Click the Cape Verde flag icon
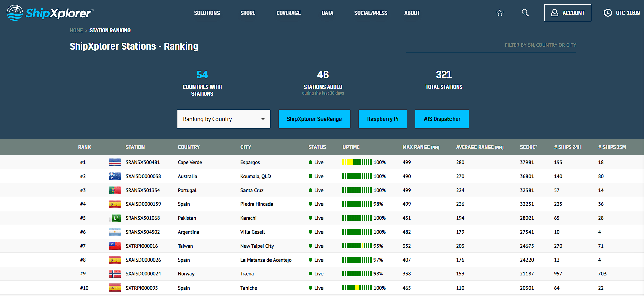The height and width of the screenshot is (296, 644). pos(115,162)
